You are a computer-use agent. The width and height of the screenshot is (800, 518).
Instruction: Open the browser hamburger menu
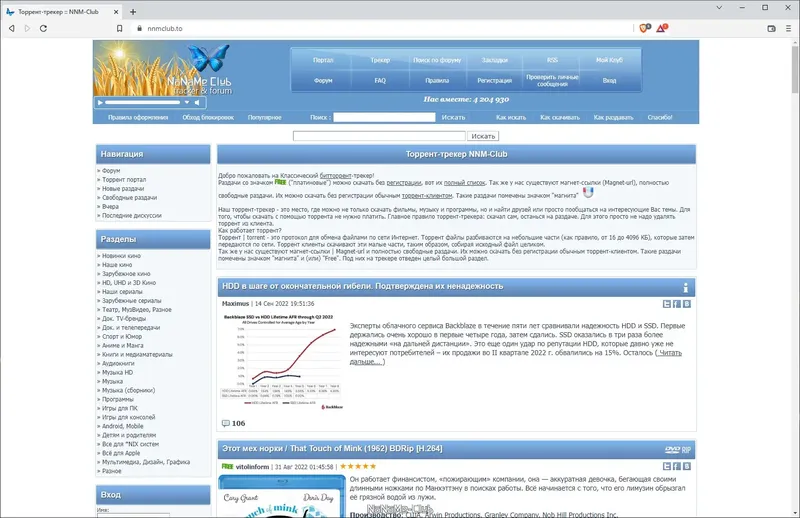coord(788,29)
